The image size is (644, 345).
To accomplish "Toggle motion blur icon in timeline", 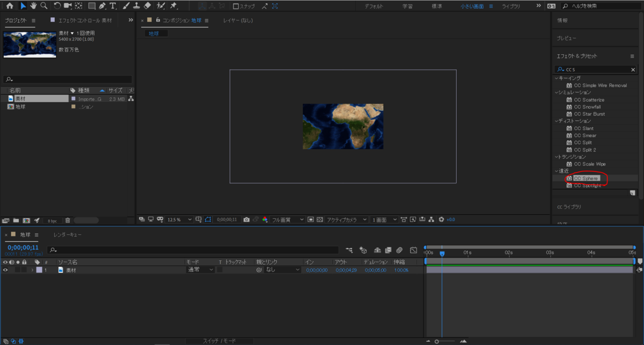I will tap(400, 250).
